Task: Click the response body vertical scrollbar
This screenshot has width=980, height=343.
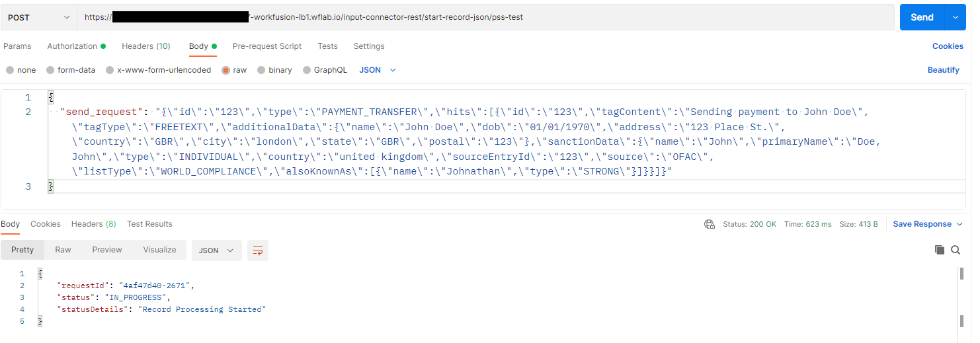Action: (962, 297)
